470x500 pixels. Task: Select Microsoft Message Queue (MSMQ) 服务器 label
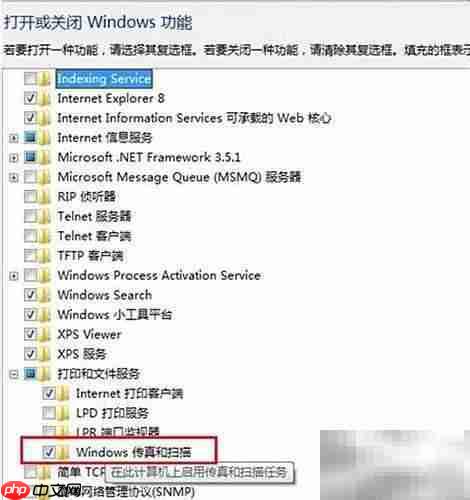[x=179, y=177]
